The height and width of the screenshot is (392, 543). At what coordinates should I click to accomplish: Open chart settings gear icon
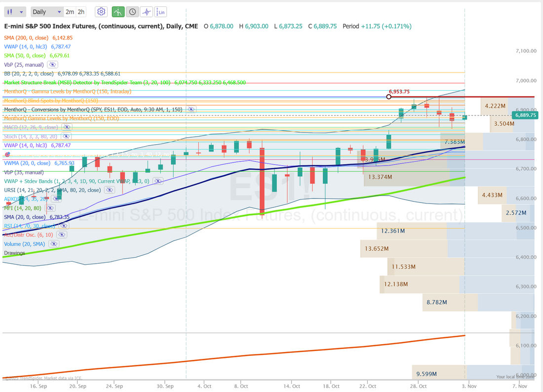click(101, 12)
